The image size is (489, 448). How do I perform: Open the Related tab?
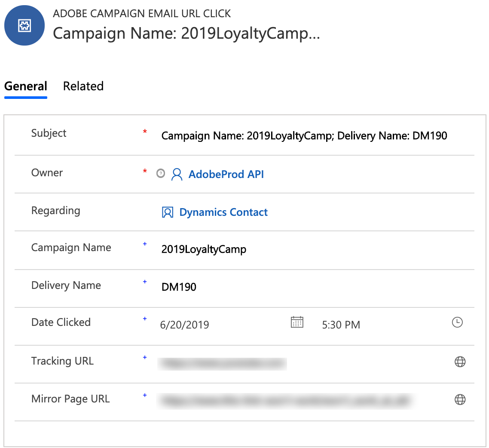click(x=83, y=86)
